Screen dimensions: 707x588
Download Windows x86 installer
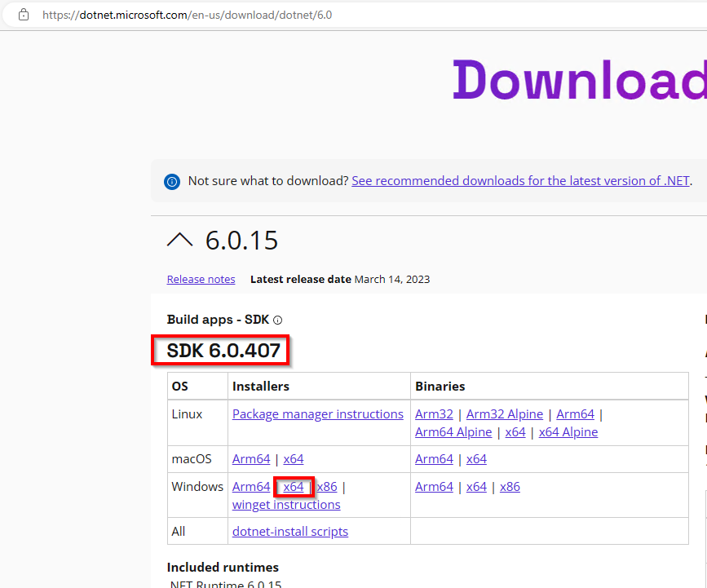click(x=327, y=487)
